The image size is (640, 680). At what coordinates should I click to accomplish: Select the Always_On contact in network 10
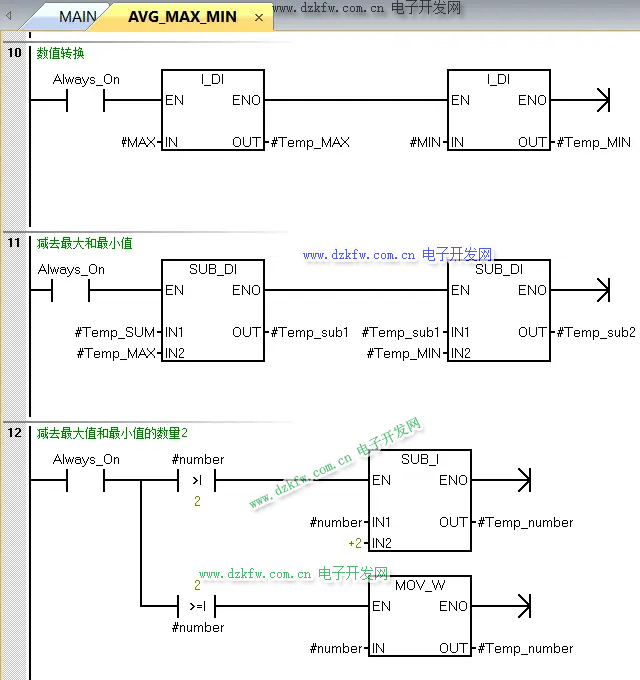coord(85,100)
